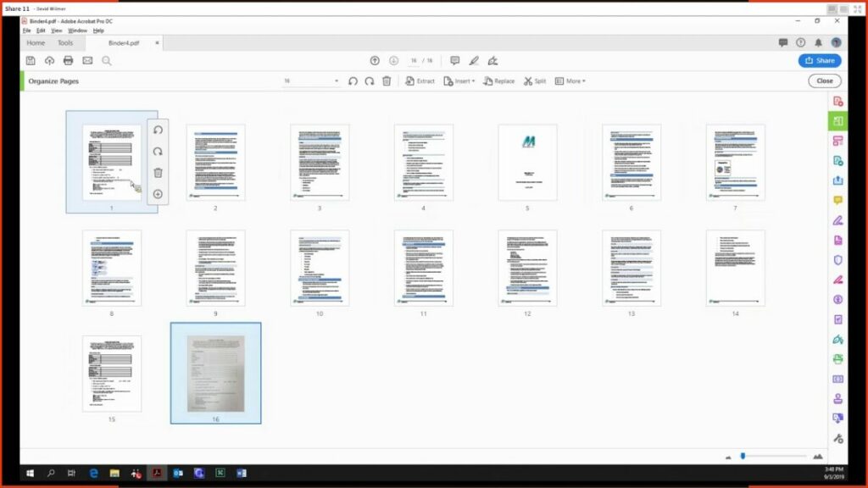Delete selected pages with the trash icon
This screenshot has height=488, width=868.
click(x=387, y=80)
